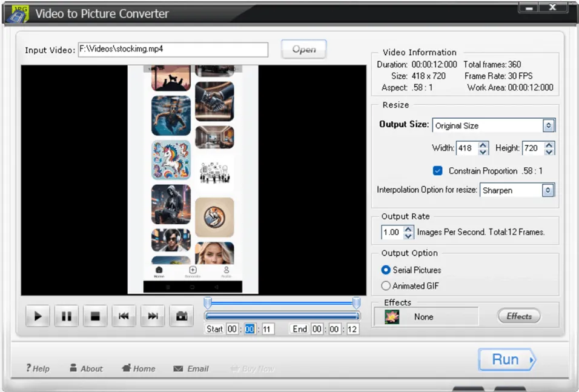Jump to the previous frame
The height and width of the screenshot is (392, 579).
click(x=124, y=316)
